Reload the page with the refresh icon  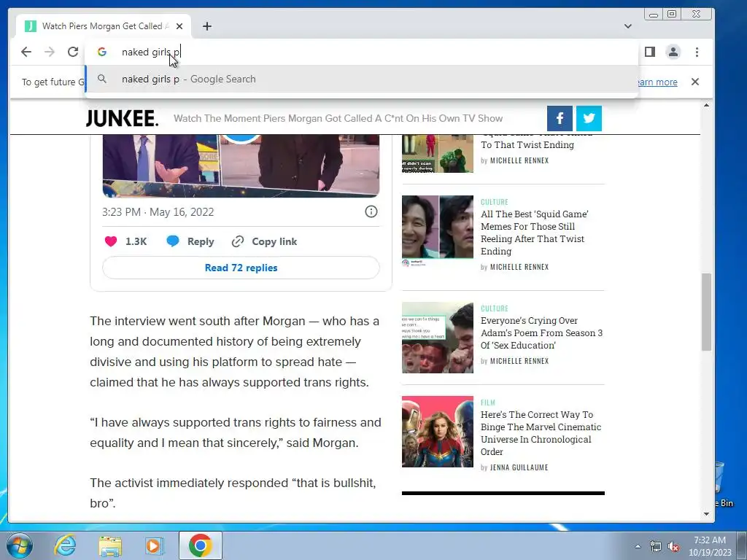73,52
